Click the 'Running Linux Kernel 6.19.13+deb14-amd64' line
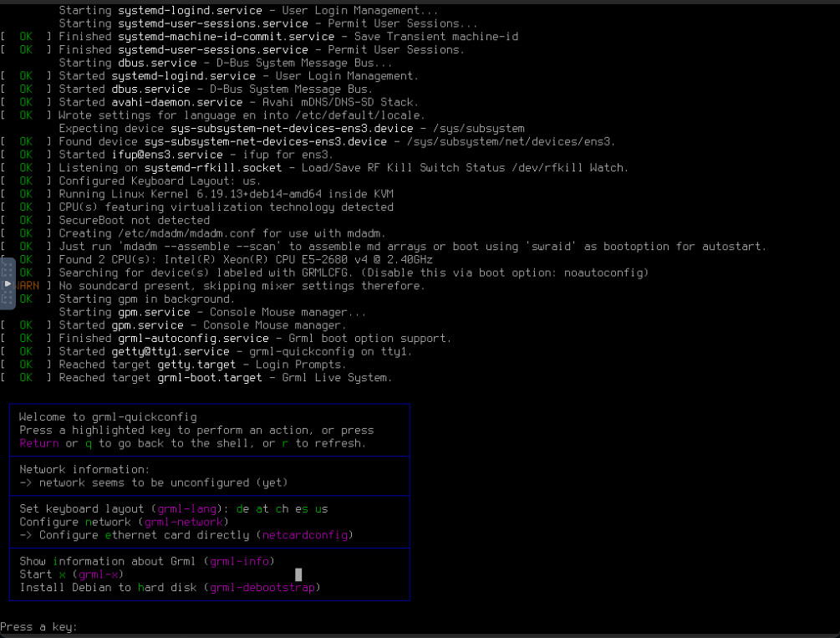Screen dimensions: 840x638 click(x=226, y=194)
